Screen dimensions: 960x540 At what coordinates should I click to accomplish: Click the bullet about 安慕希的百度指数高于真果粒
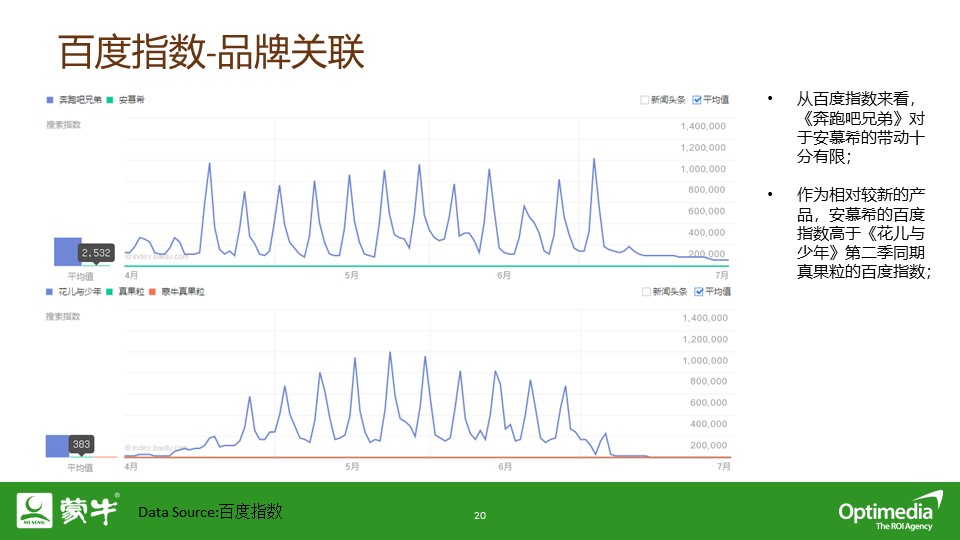click(863, 233)
